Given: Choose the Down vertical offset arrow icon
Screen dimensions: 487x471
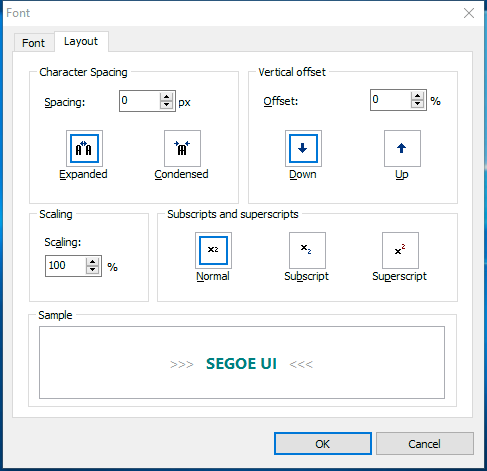Looking at the screenshot, I should click(303, 148).
